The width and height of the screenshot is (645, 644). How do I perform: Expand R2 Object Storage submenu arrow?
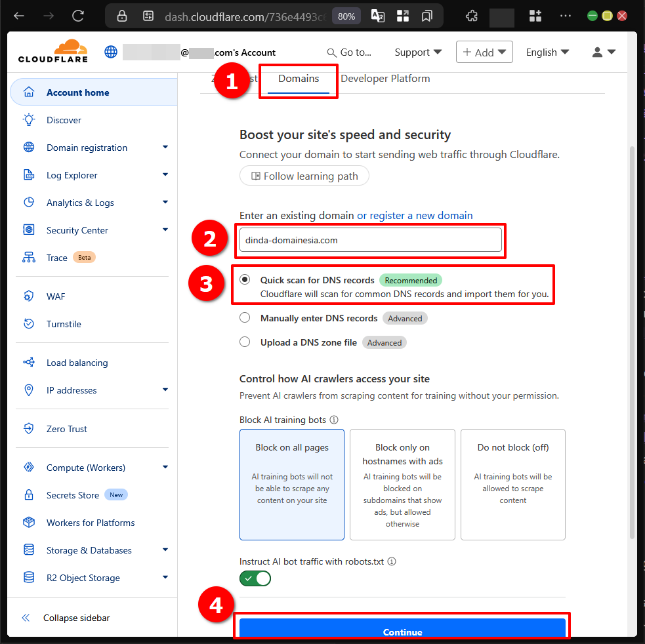coord(165,577)
